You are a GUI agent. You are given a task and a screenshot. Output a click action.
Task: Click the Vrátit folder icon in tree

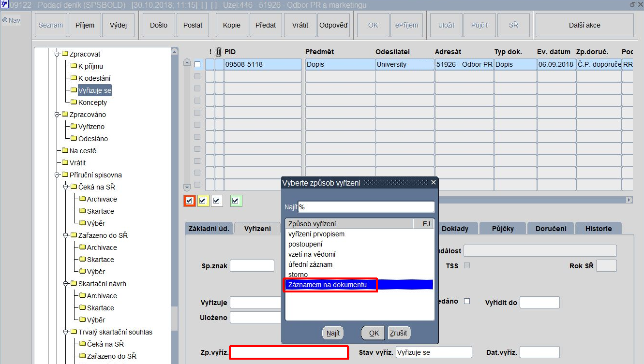(x=65, y=163)
